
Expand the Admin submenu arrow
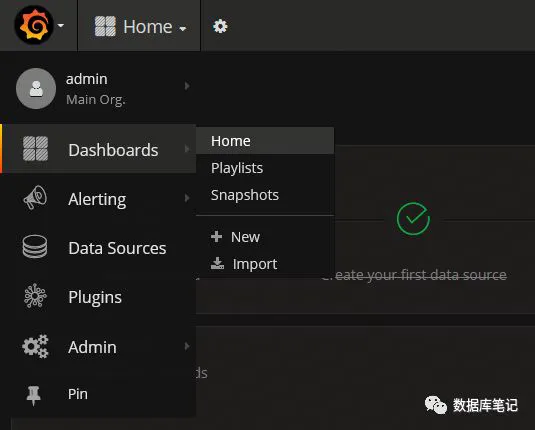coord(187,346)
